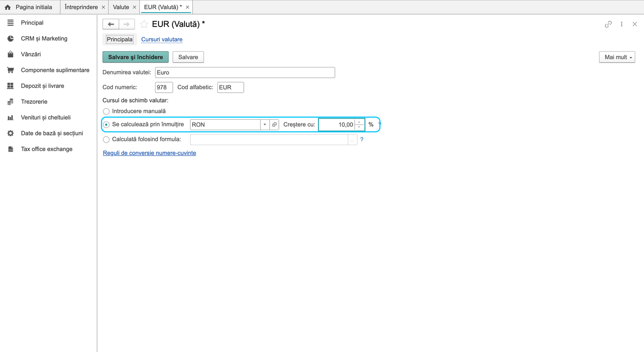Click the Componente suplimentare cart icon
This screenshot has width=644, height=352.
(11, 70)
